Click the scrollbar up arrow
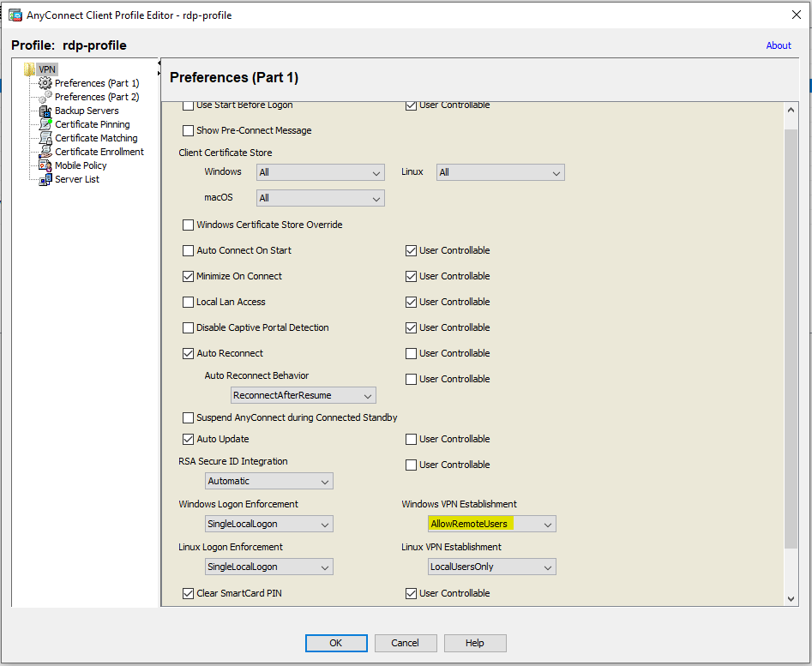This screenshot has height=666, width=812. pos(791,110)
